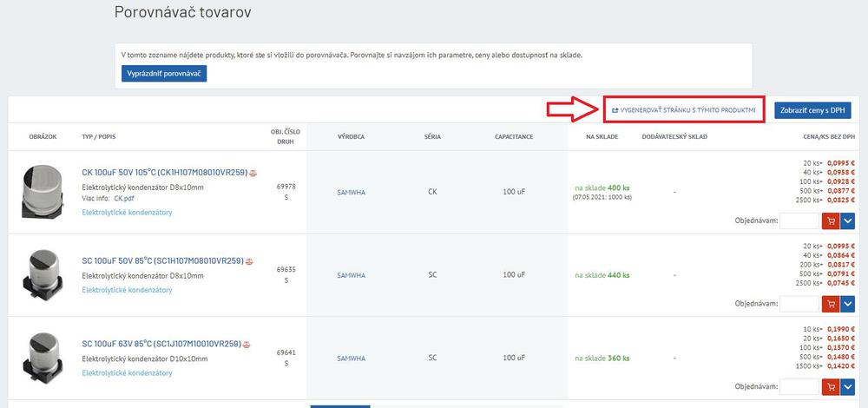
Task: Add the SC 100uF 50V capacitor to cart
Action: (831, 304)
